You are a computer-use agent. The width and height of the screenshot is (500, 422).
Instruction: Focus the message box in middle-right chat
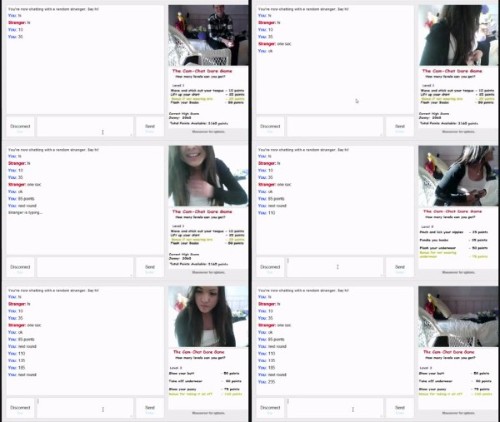tap(335, 267)
